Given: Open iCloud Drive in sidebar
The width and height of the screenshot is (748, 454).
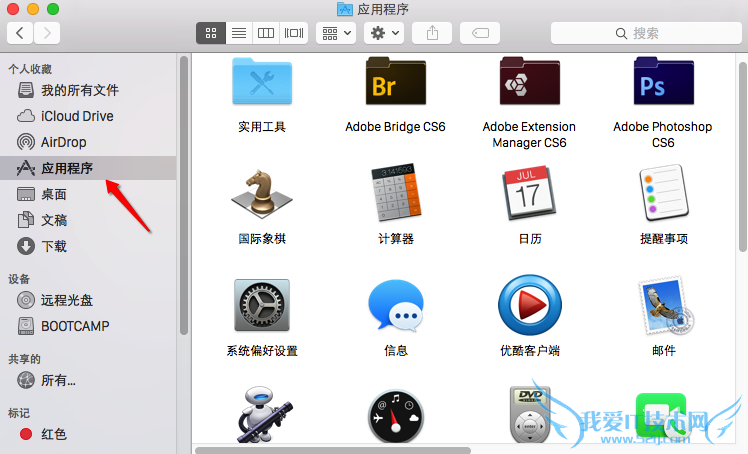Looking at the screenshot, I should 88,116.
